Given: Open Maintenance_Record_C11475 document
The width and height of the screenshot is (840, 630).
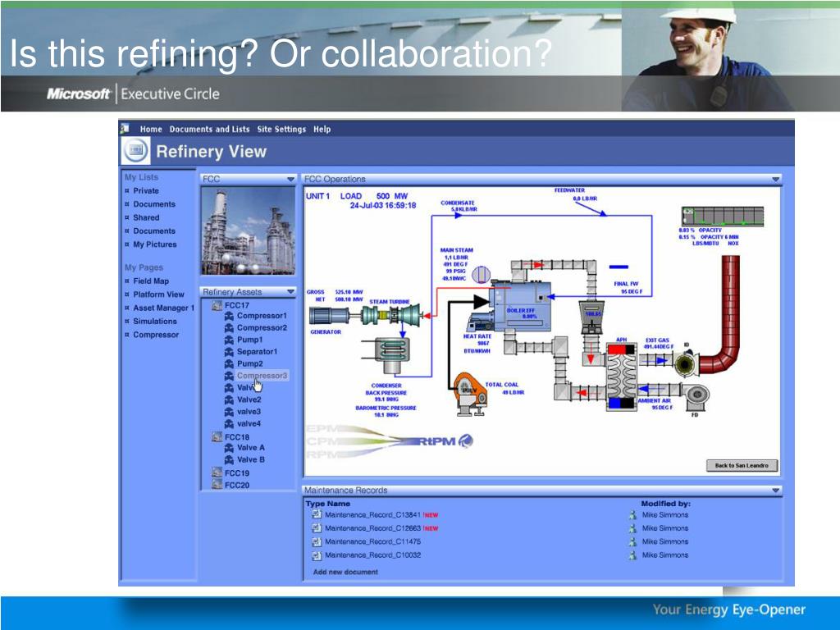Looking at the screenshot, I should [373, 541].
